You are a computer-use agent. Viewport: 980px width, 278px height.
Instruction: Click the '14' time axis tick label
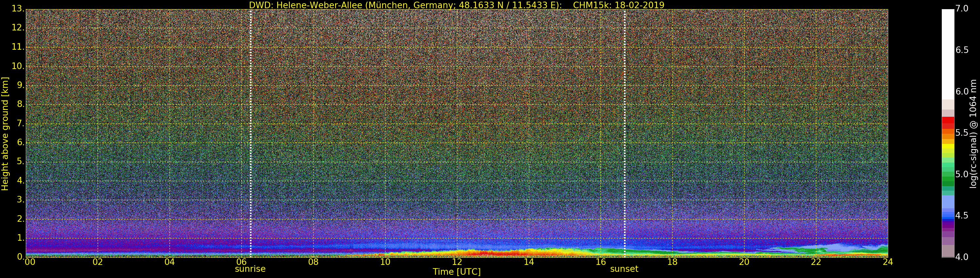(529, 262)
